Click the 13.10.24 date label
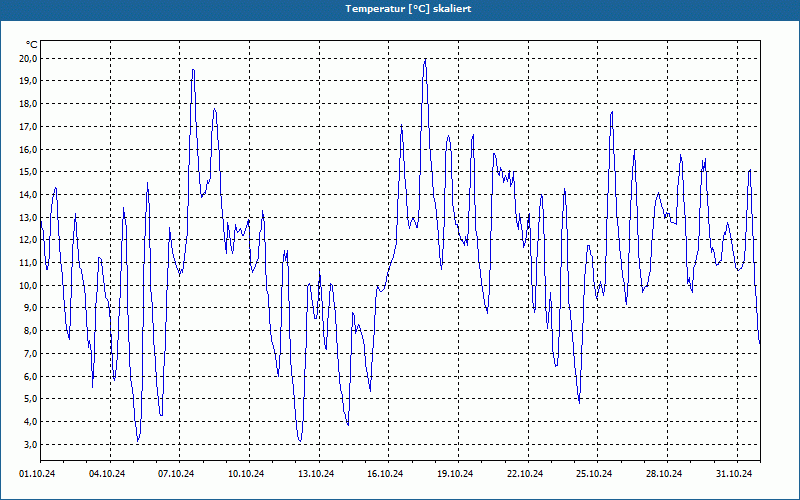Image resolution: width=800 pixels, height=500 pixels. click(x=316, y=474)
